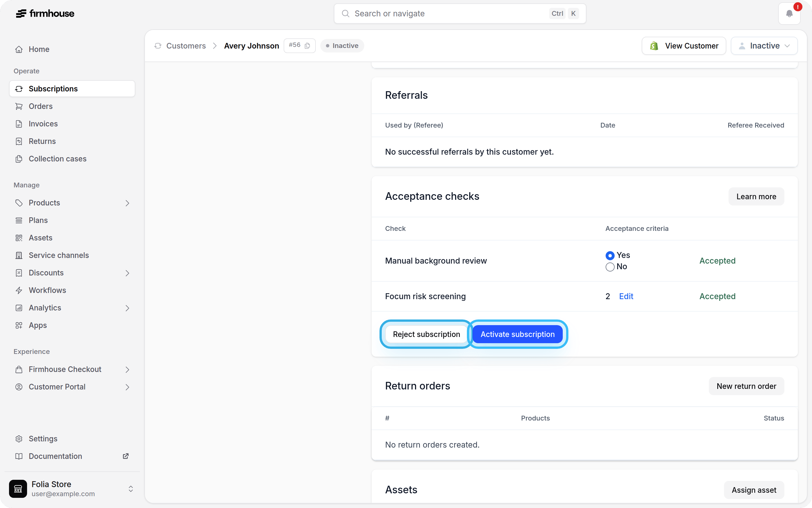Click the Service channels building icon
The width and height of the screenshot is (812, 508).
pos(19,255)
